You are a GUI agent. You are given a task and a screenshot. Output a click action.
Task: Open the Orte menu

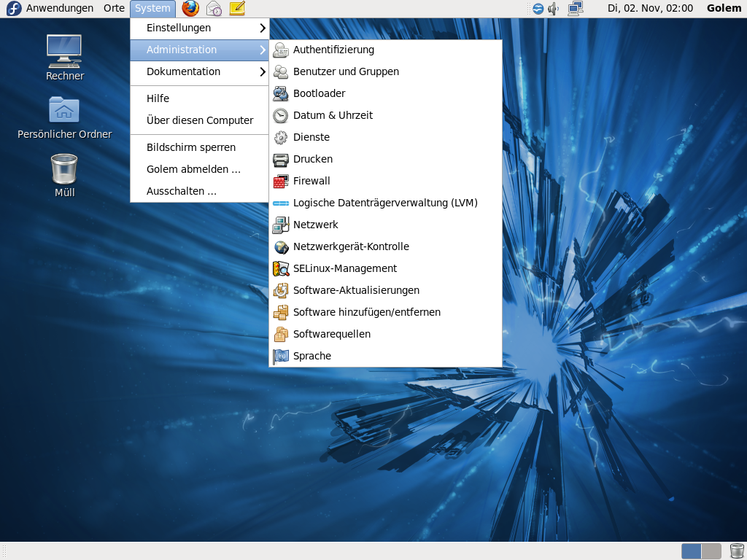click(114, 9)
